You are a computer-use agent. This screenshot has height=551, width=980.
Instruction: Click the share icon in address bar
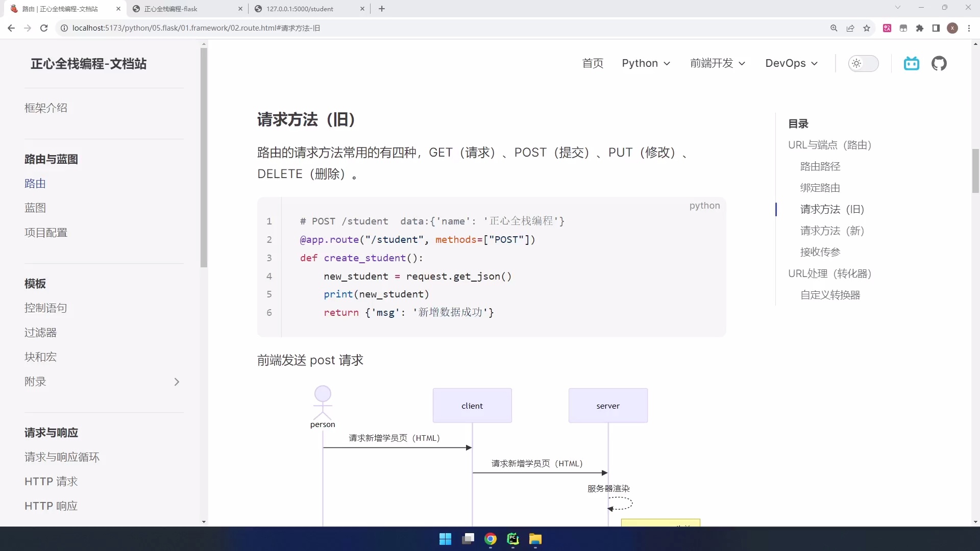[x=850, y=28]
